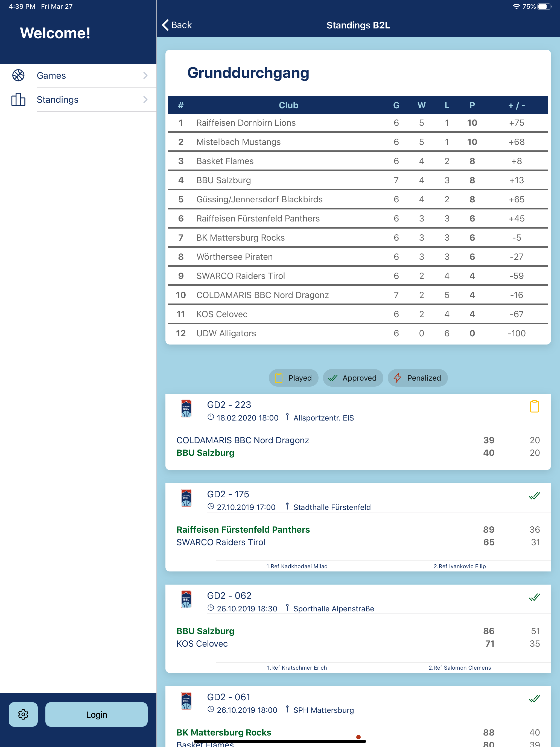Open the Games menu item
Image resolution: width=560 pixels, height=747 pixels.
[78, 75]
